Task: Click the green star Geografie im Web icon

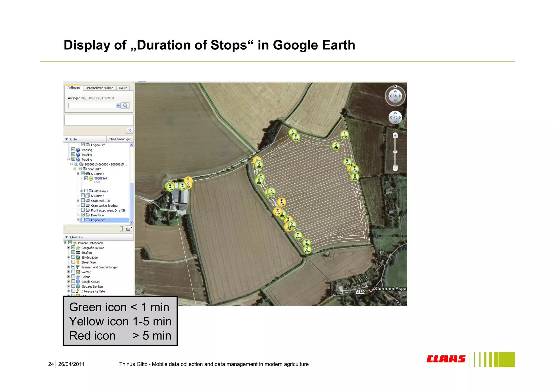Action: pyautogui.click(x=78, y=248)
